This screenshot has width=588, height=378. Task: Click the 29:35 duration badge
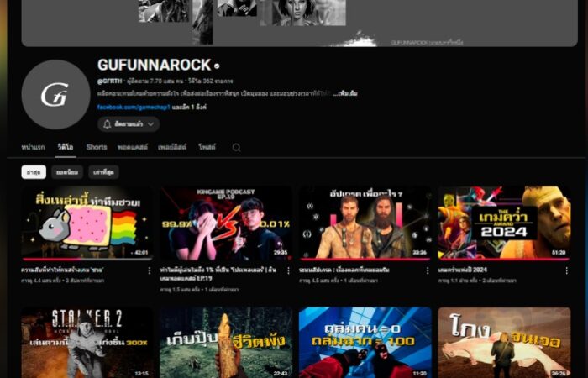pos(280,253)
